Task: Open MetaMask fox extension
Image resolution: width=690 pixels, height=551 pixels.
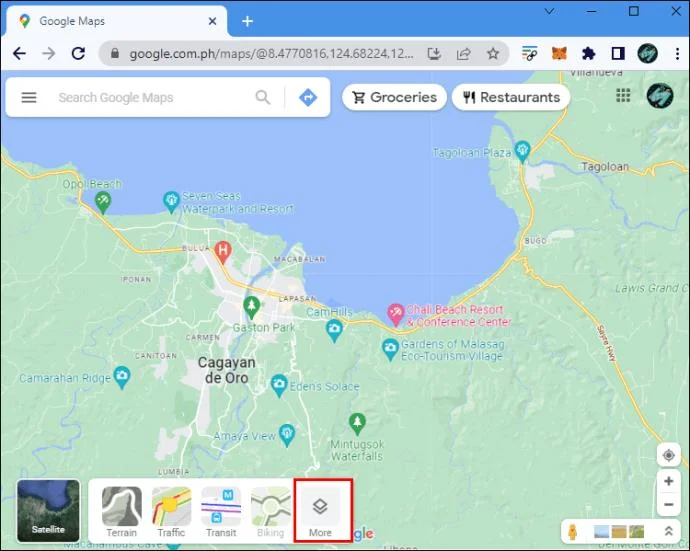Action: pyautogui.click(x=559, y=54)
